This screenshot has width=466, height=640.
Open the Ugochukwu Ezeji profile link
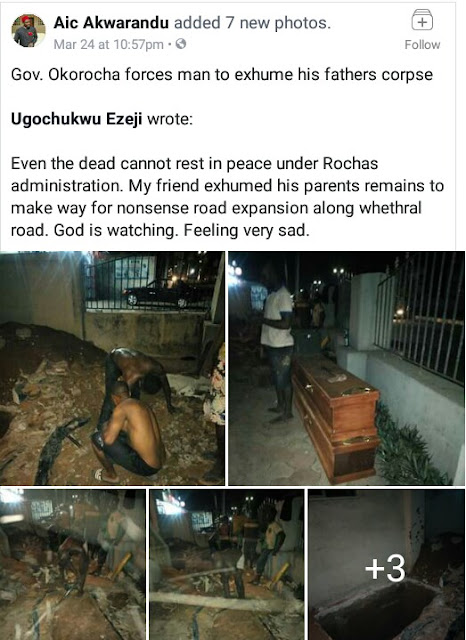coord(76,119)
